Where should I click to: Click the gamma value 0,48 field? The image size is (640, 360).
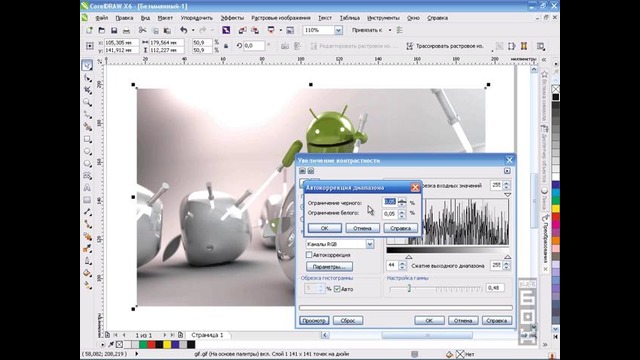(x=494, y=288)
